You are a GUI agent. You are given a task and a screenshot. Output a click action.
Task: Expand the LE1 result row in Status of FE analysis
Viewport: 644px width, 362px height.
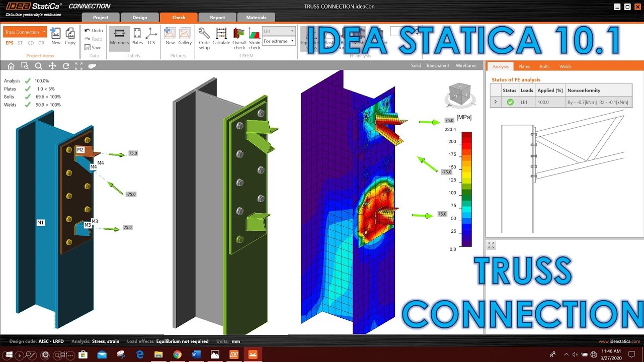point(495,102)
